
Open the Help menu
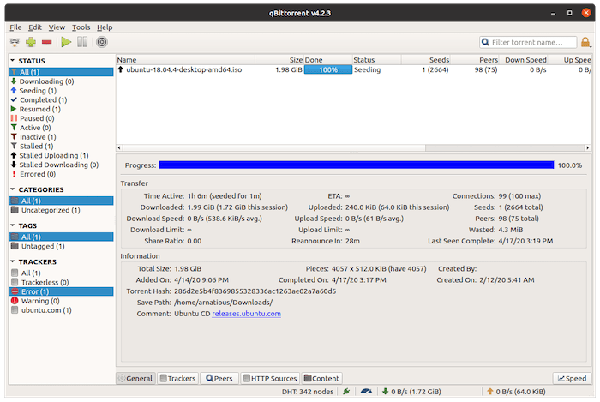point(104,27)
